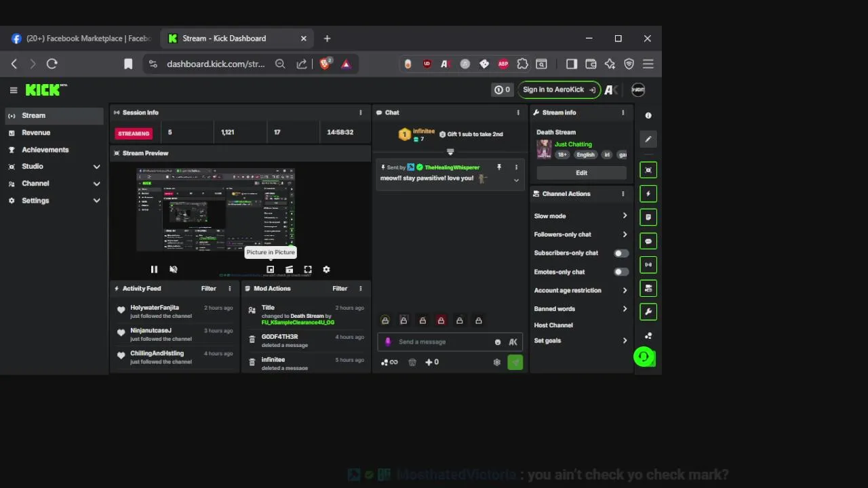
Task: Open chat settings gear icon
Action: coord(496,362)
